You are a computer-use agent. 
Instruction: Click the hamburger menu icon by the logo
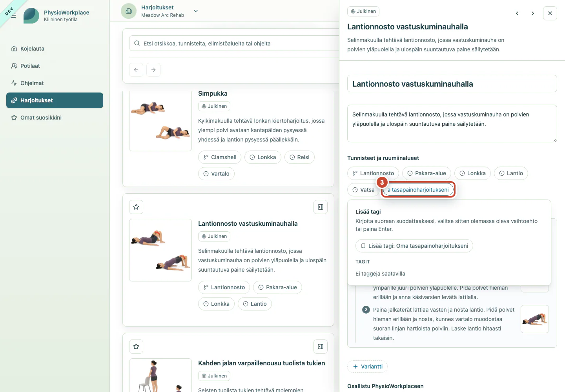point(13,16)
